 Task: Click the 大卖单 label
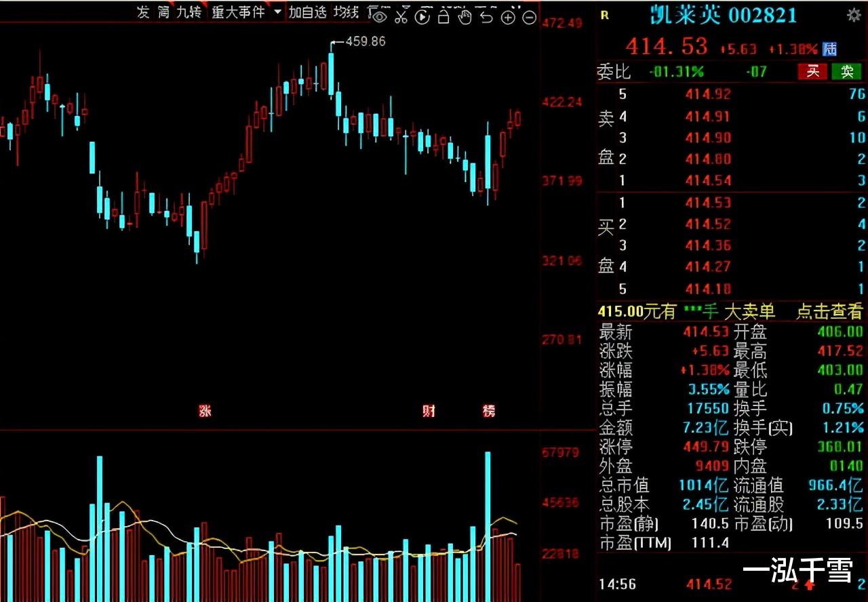[x=749, y=311]
